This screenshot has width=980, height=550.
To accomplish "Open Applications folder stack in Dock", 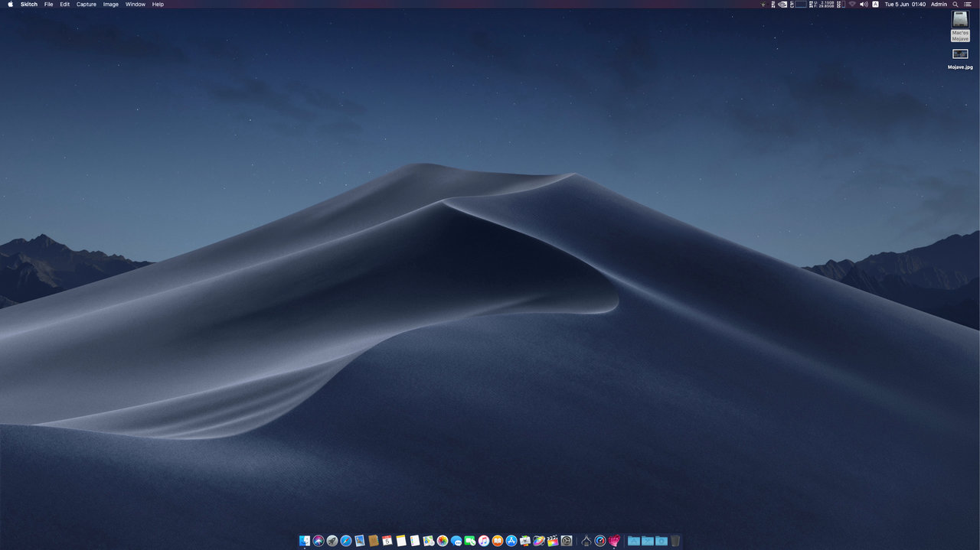I will (634, 541).
